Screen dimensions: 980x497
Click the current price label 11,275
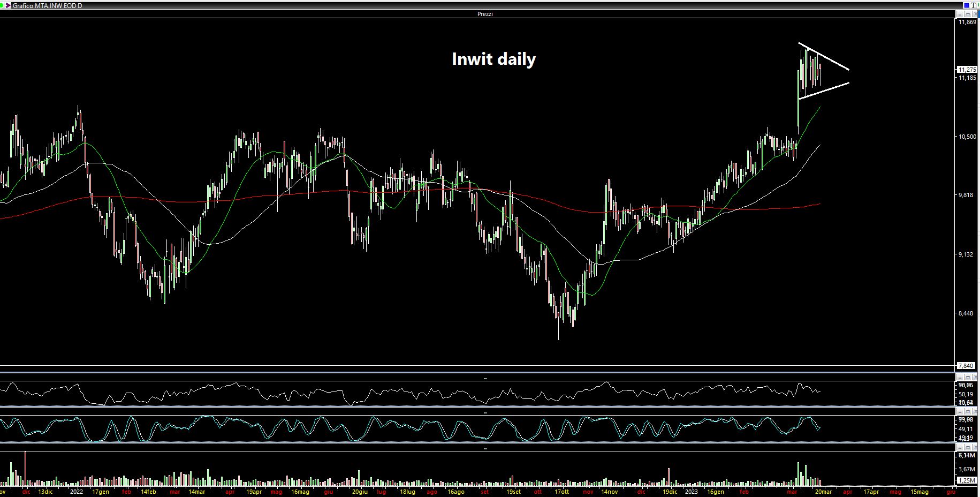[967, 70]
